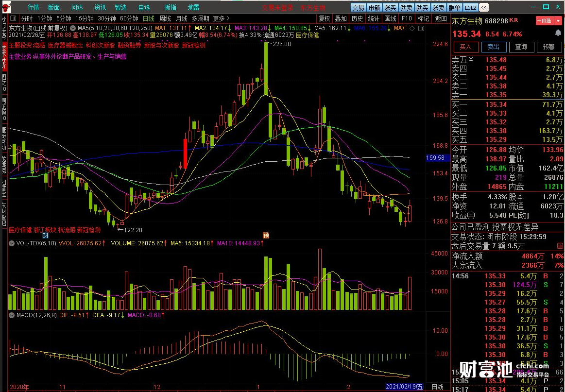Select the 画线 drawing tool button
The width and height of the screenshot is (565, 392).
pyautogui.click(x=390, y=18)
